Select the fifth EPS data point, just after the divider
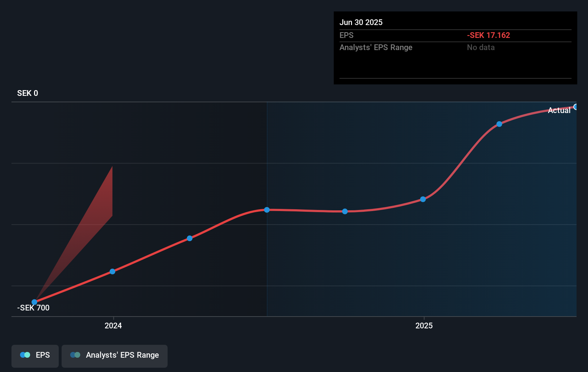The width and height of the screenshot is (588, 372). [345, 211]
